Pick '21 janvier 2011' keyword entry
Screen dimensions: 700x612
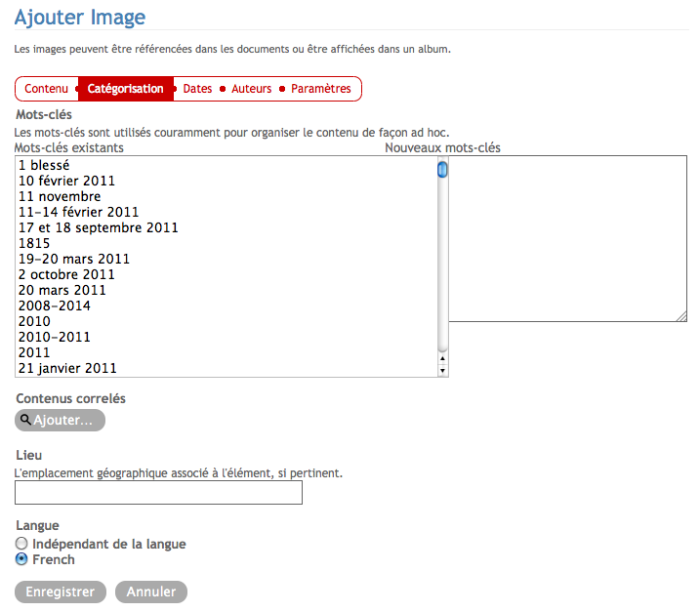point(67,369)
